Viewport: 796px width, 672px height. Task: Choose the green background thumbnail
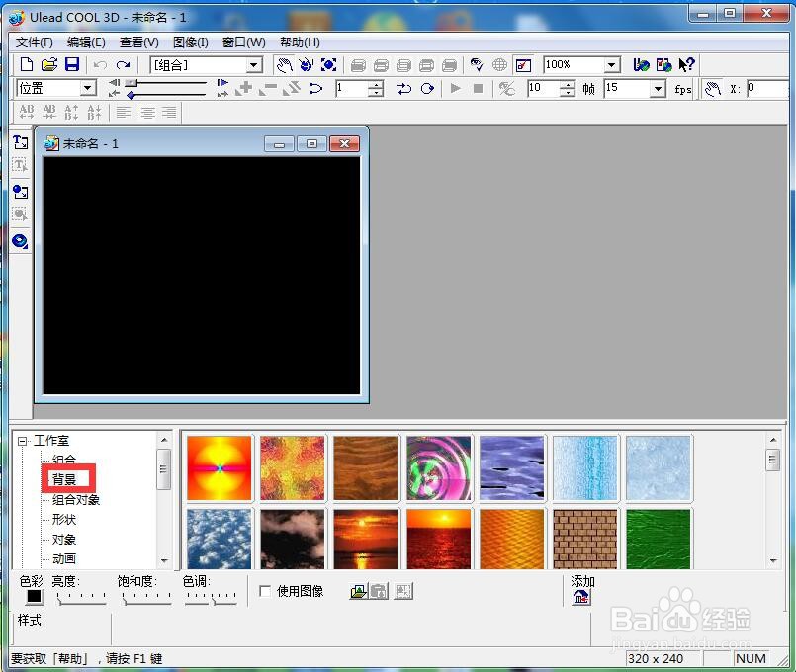coord(658,540)
